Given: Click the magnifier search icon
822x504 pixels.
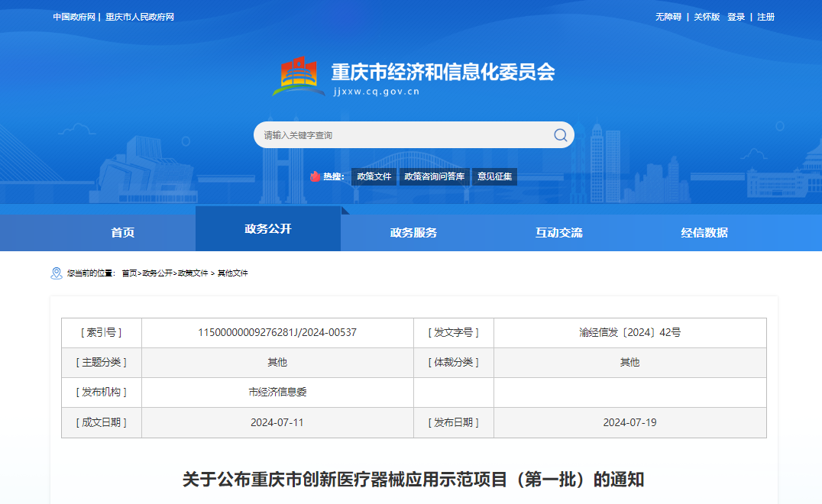Looking at the screenshot, I should pyautogui.click(x=560, y=135).
